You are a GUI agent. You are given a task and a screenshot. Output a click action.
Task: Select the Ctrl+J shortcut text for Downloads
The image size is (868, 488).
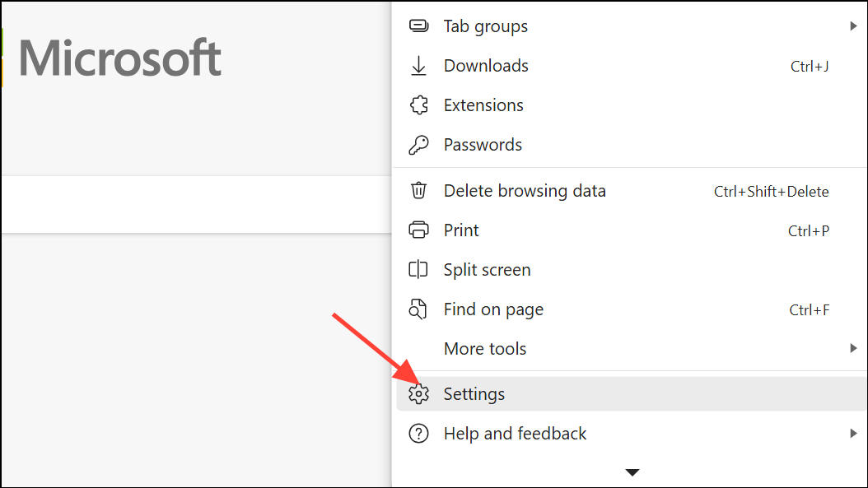pyautogui.click(x=809, y=67)
